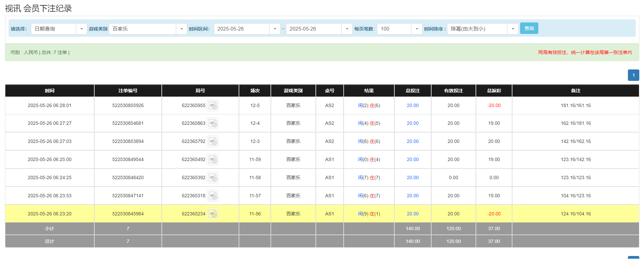Open video replay icon for round 622365955
Image resolution: width=644 pixels, height=259 pixels.
213,106
